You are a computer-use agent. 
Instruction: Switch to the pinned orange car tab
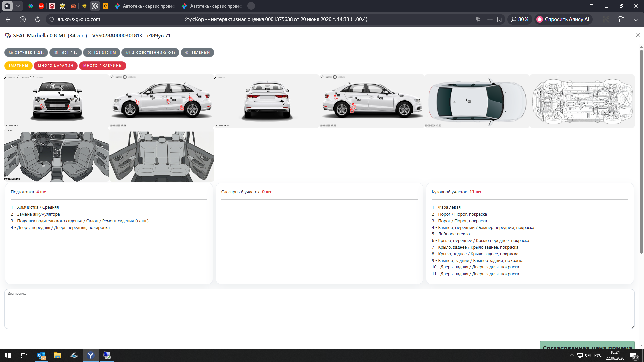tap(73, 6)
